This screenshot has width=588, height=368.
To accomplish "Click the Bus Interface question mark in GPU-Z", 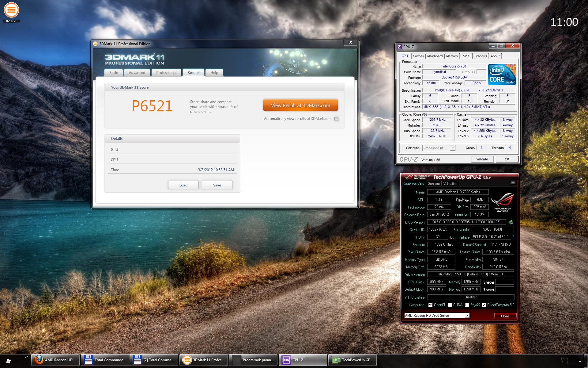I will [513, 237].
